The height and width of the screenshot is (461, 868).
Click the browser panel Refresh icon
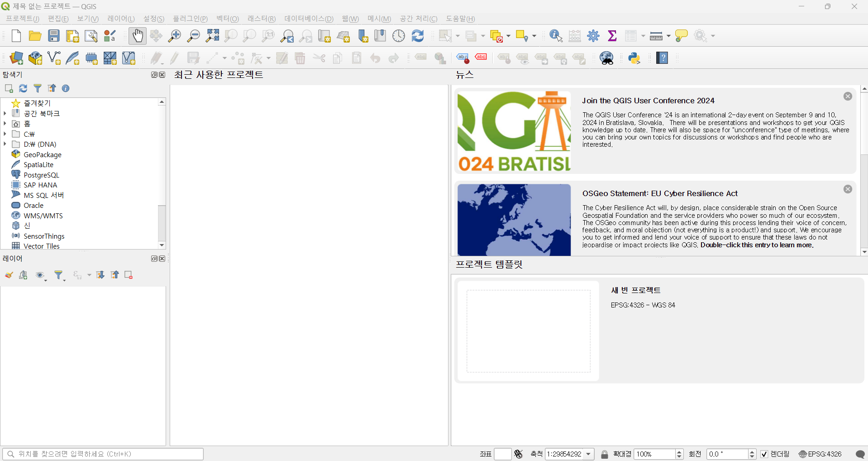click(23, 88)
